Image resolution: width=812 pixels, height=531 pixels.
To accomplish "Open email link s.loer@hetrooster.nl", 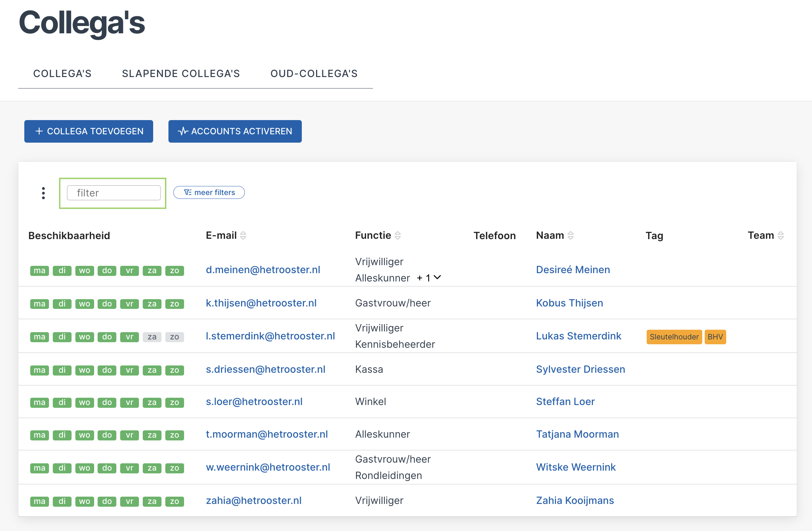I will [x=254, y=402].
